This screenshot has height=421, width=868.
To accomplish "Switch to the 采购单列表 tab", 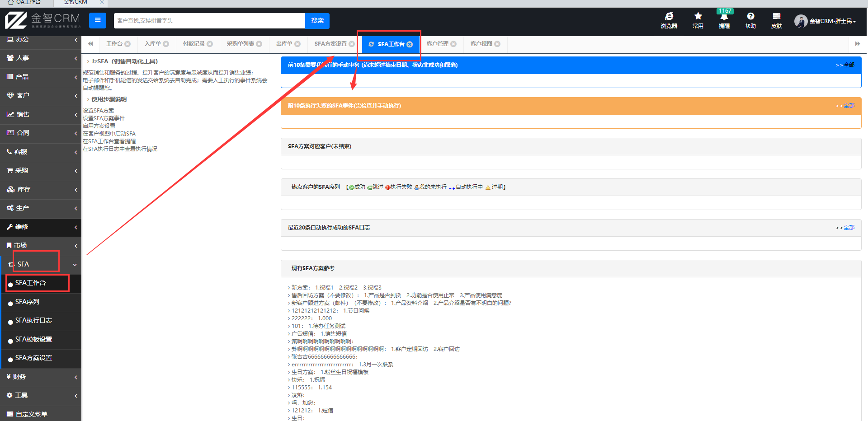I will pos(241,44).
